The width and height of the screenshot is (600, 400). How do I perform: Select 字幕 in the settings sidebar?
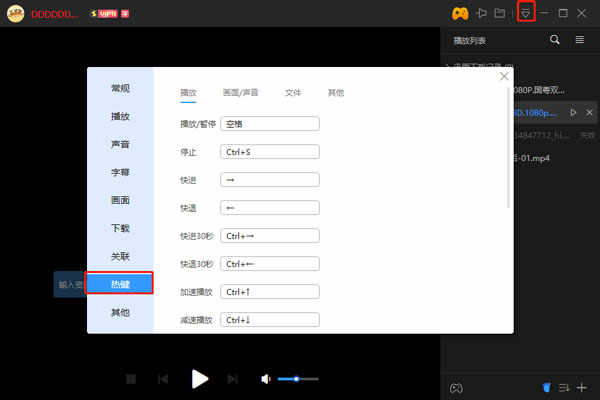coord(120,172)
